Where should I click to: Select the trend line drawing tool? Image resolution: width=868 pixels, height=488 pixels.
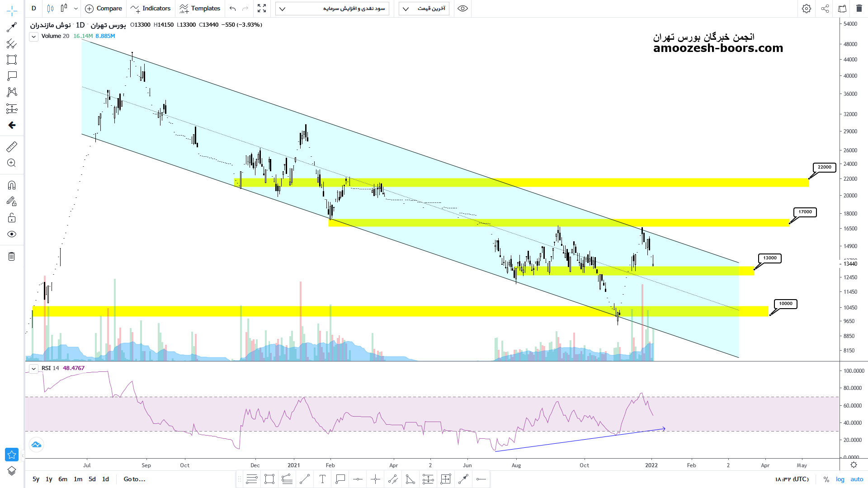(x=12, y=27)
